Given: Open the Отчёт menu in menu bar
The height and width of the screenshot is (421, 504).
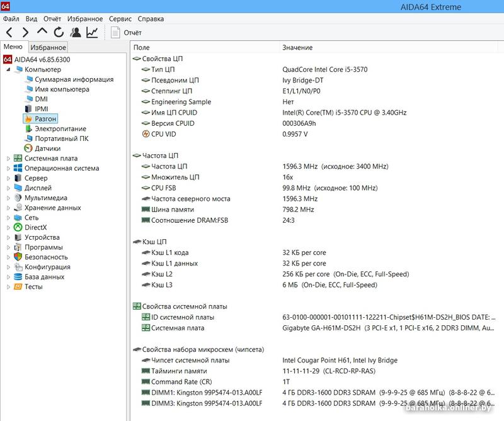Looking at the screenshot, I should click(x=52, y=19).
